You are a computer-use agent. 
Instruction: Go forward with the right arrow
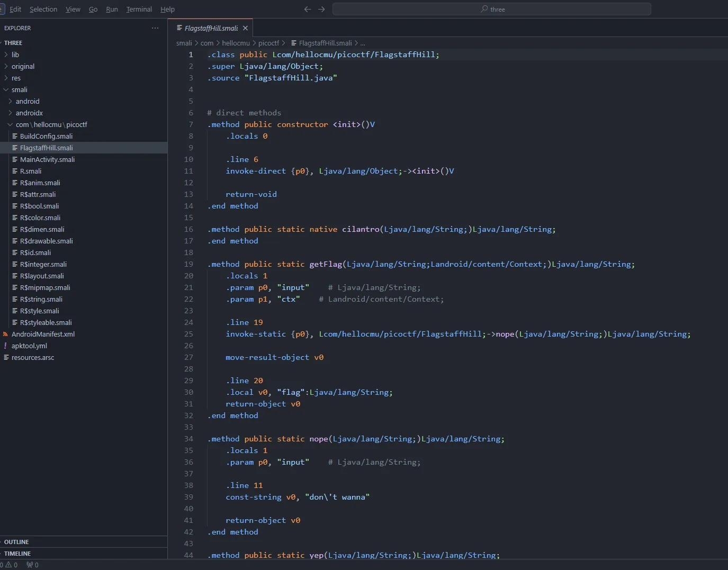coord(321,9)
